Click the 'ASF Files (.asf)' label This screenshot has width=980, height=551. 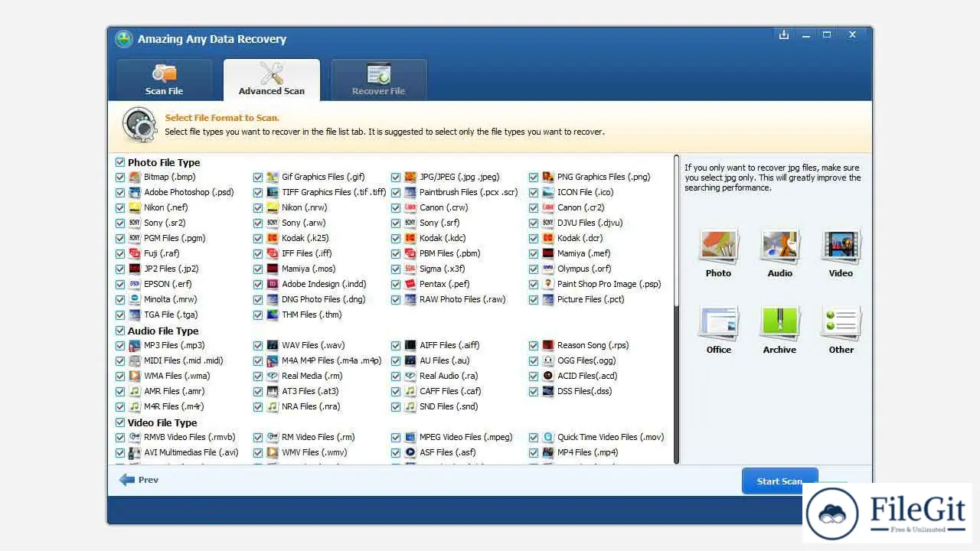(x=448, y=452)
